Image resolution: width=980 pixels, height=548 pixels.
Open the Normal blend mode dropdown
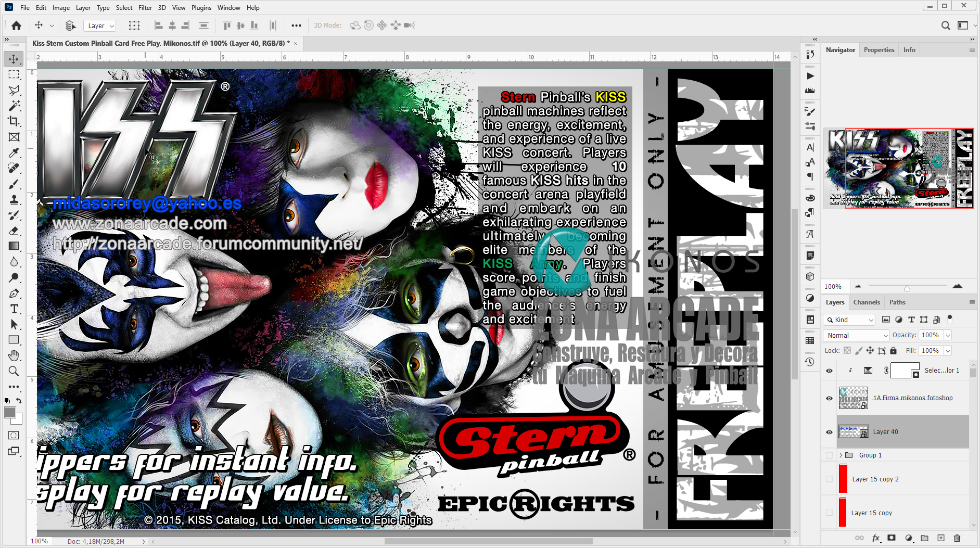point(856,335)
